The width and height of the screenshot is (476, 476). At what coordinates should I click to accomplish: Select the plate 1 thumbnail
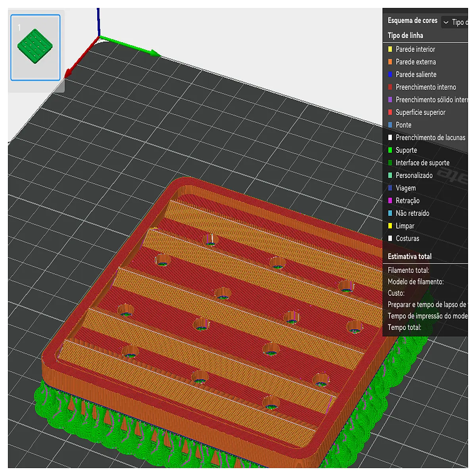point(35,48)
